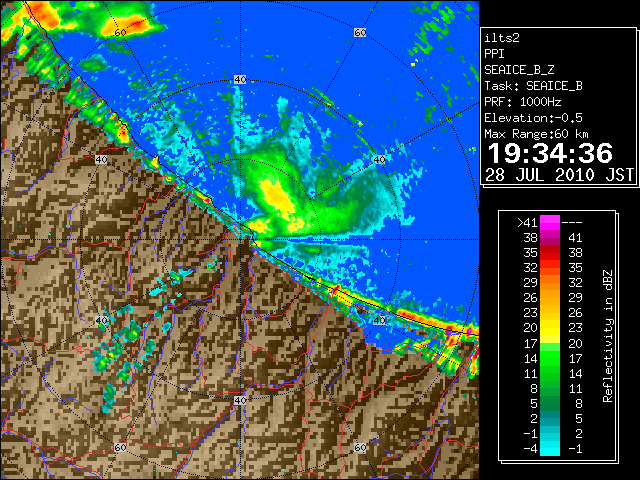Select the orange legend band labeled 29 and 32
Viewport: 640px width, 480px height.
[x=550, y=282]
